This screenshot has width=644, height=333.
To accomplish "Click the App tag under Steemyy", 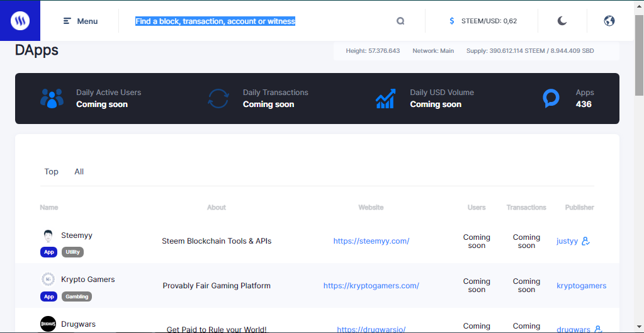I will 49,252.
